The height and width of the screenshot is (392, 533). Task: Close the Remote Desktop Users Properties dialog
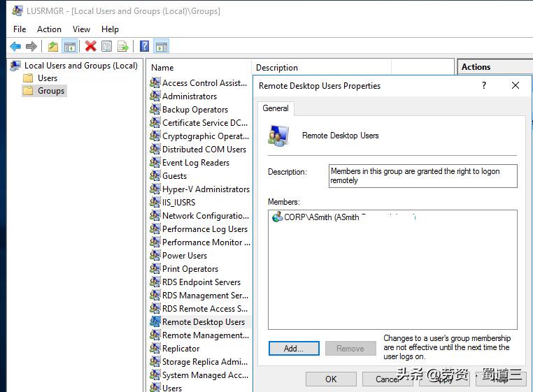click(x=516, y=85)
